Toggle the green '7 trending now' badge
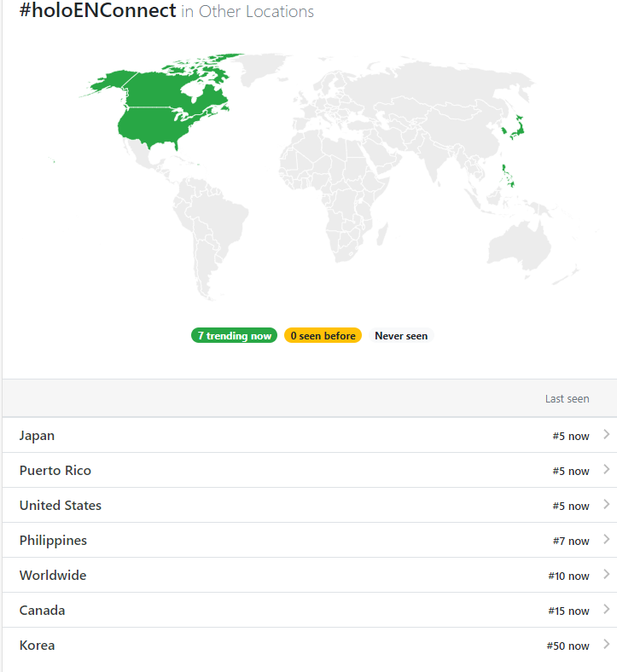Screen dimensions: 617x672 (235, 336)
